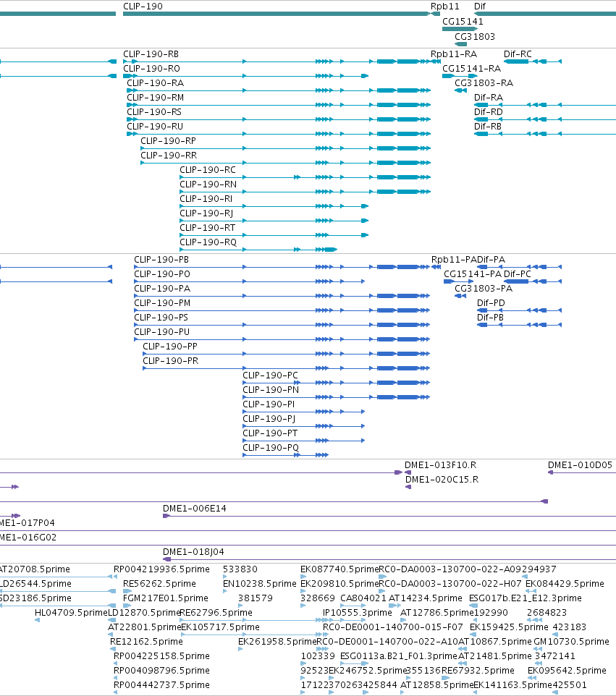This screenshot has width=616, height=696.
Task: Select clone DME1-006E14
Action: [195, 509]
